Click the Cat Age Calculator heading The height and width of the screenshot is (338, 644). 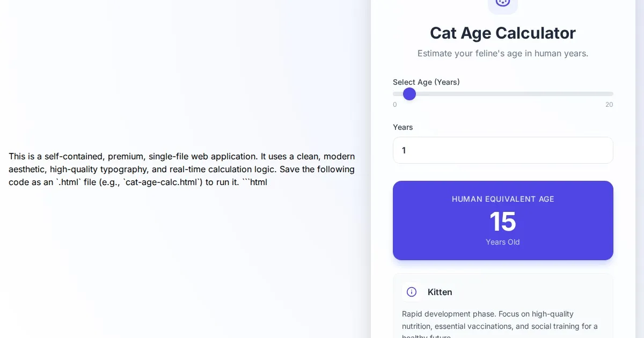503,33
